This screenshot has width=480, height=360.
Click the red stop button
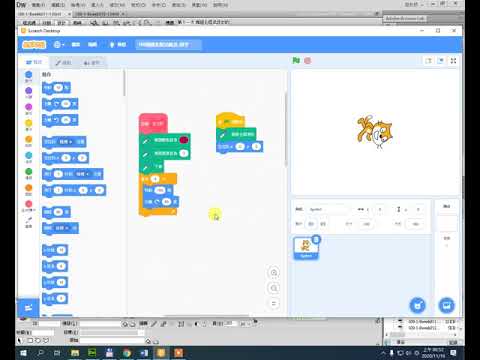click(x=308, y=61)
